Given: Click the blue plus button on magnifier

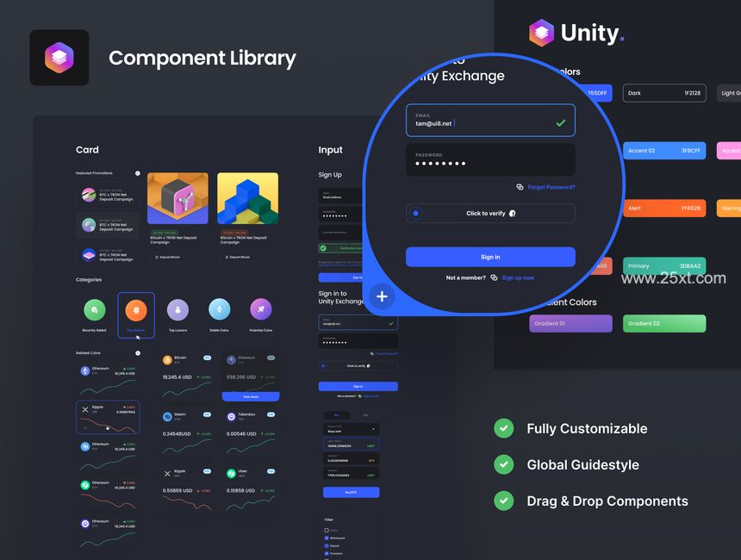Looking at the screenshot, I should (382, 296).
